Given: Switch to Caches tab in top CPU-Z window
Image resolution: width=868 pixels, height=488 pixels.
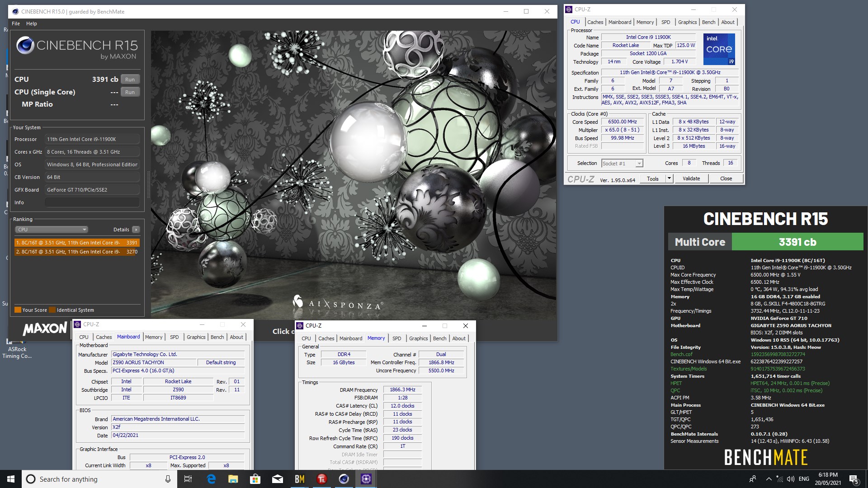Looking at the screenshot, I should pos(595,22).
